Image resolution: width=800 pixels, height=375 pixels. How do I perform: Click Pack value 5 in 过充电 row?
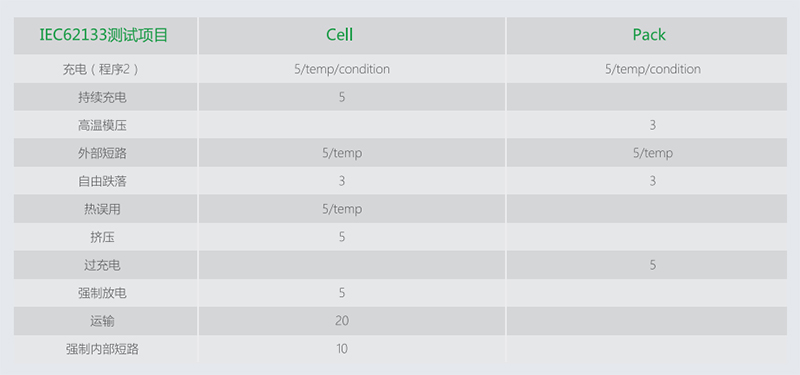pos(653,265)
